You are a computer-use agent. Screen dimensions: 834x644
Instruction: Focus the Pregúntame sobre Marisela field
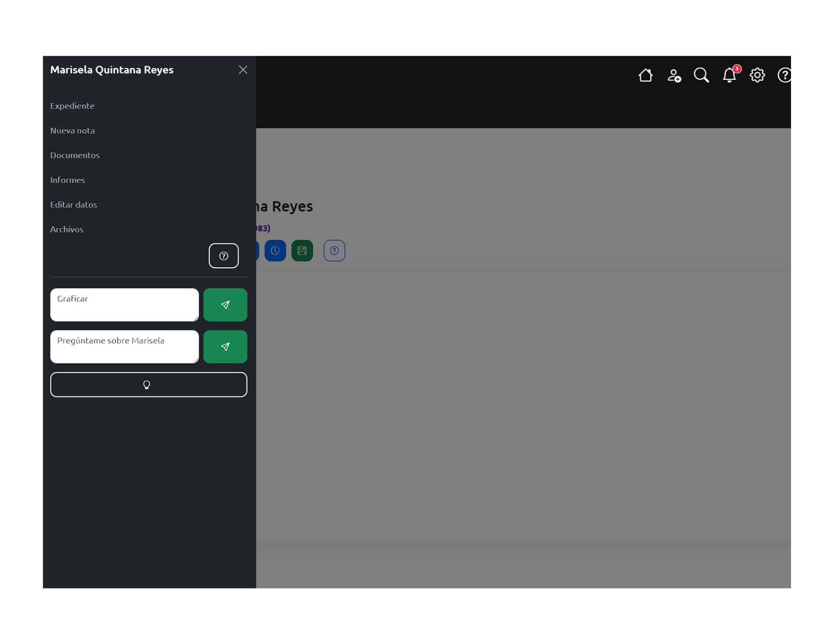pos(124,346)
